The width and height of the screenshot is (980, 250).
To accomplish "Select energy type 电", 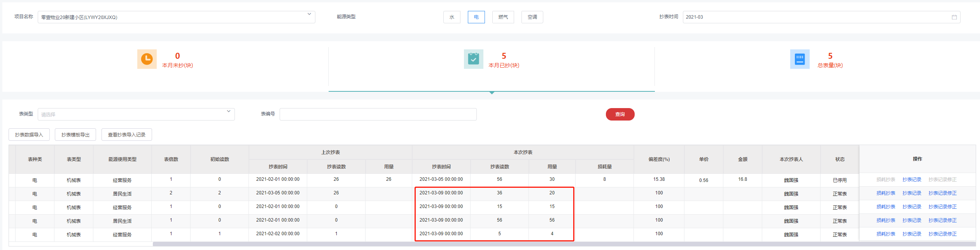I will [x=476, y=17].
